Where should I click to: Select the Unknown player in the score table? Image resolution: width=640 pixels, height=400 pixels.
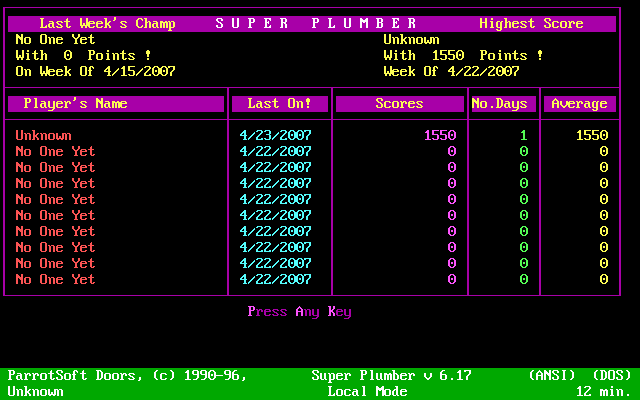(x=43, y=136)
